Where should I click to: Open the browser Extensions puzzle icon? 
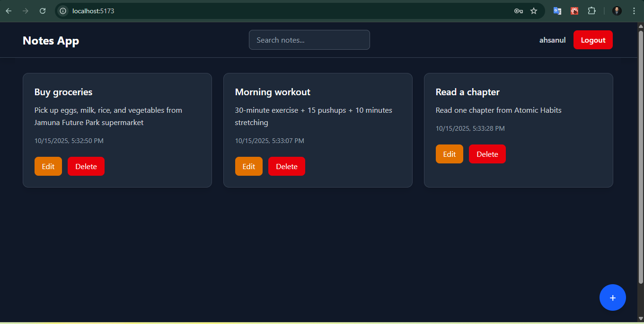[591, 11]
